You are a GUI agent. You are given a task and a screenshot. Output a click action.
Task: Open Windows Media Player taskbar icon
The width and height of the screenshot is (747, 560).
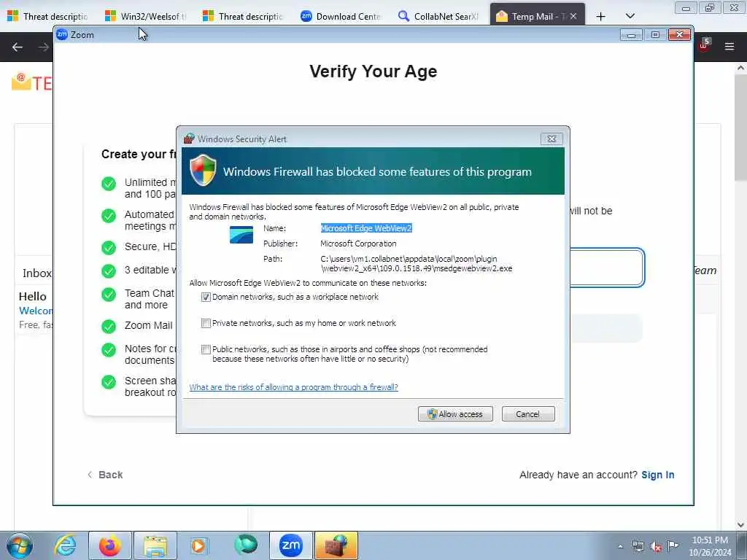pyautogui.click(x=198, y=545)
